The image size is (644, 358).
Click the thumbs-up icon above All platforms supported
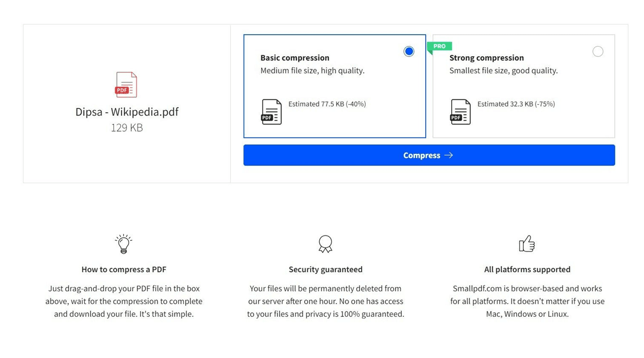[527, 244]
